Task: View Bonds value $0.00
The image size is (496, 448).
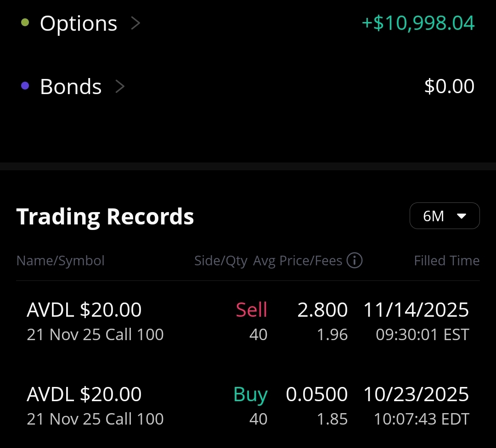Action: 449,86
